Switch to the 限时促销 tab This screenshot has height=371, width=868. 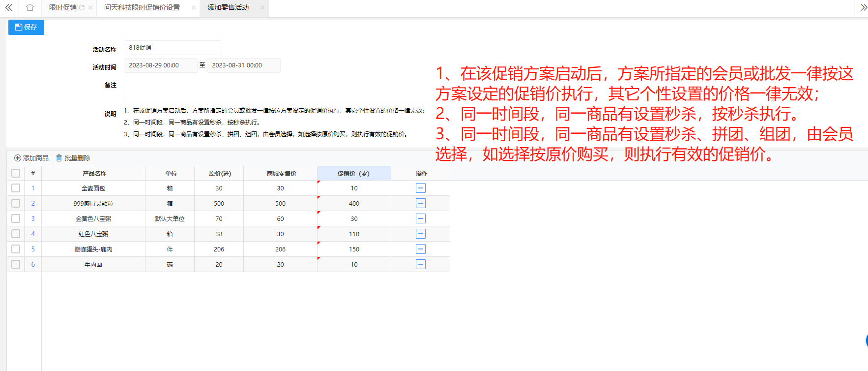(62, 8)
